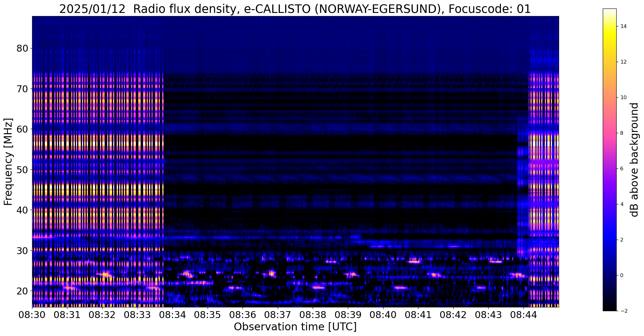Click the 08:40 time tick label

coord(383,315)
